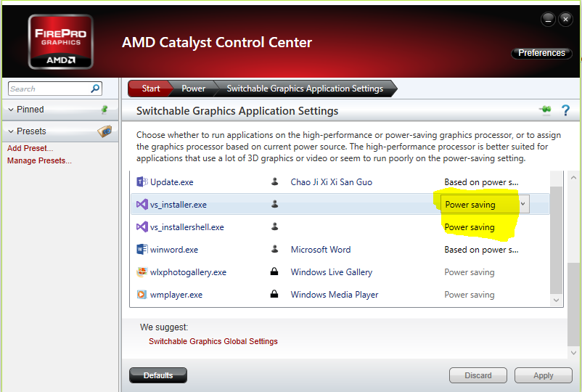The width and height of the screenshot is (582, 392).
Task: Click the Visual Studio icon for vs_installer.exe
Action: coord(142,205)
